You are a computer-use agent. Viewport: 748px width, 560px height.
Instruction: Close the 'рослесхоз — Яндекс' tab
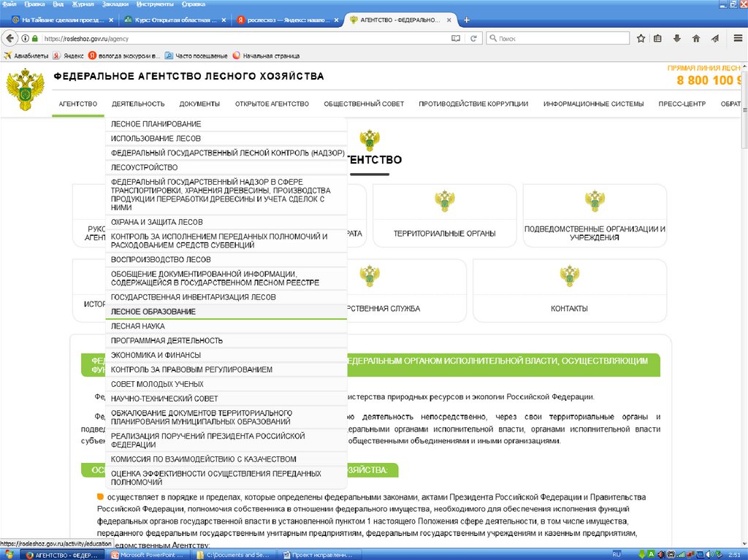click(x=336, y=20)
